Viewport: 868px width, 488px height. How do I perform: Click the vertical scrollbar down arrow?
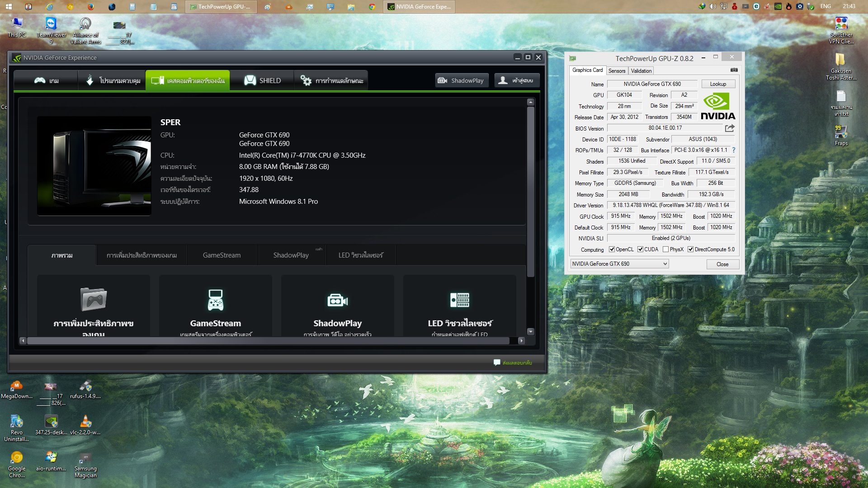pos(531,332)
